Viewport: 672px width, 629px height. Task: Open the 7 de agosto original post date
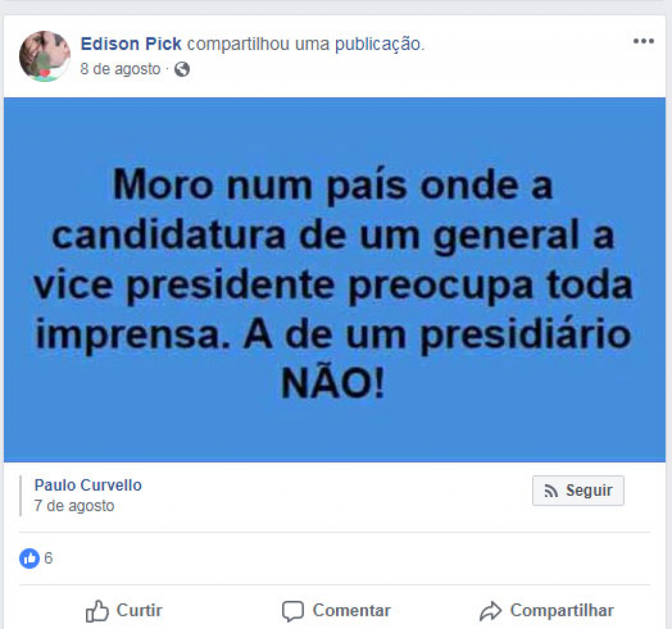pyautogui.click(x=74, y=506)
